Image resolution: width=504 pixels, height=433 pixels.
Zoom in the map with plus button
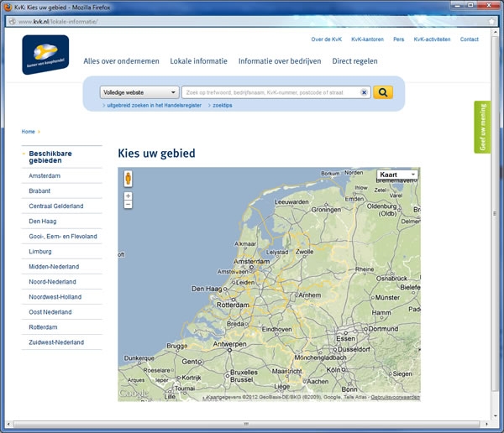click(128, 195)
